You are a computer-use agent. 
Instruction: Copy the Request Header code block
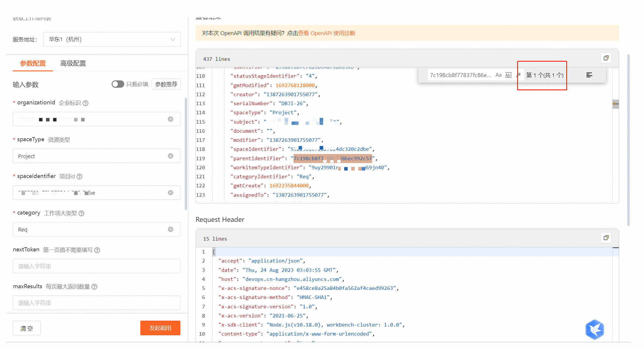click(x=606, y=238)
